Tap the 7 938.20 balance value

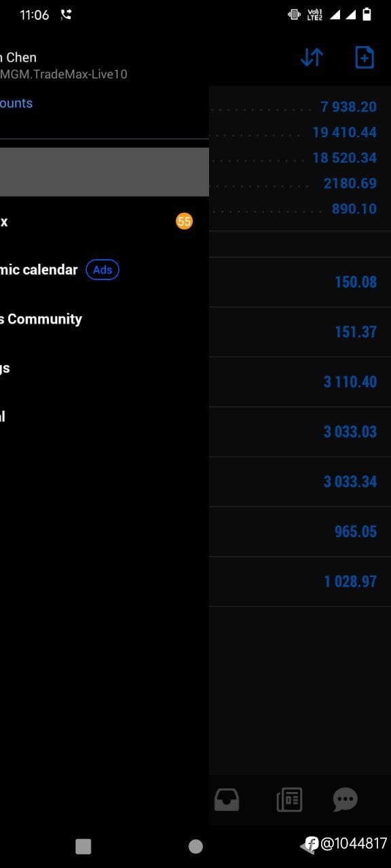pos(348,106)
